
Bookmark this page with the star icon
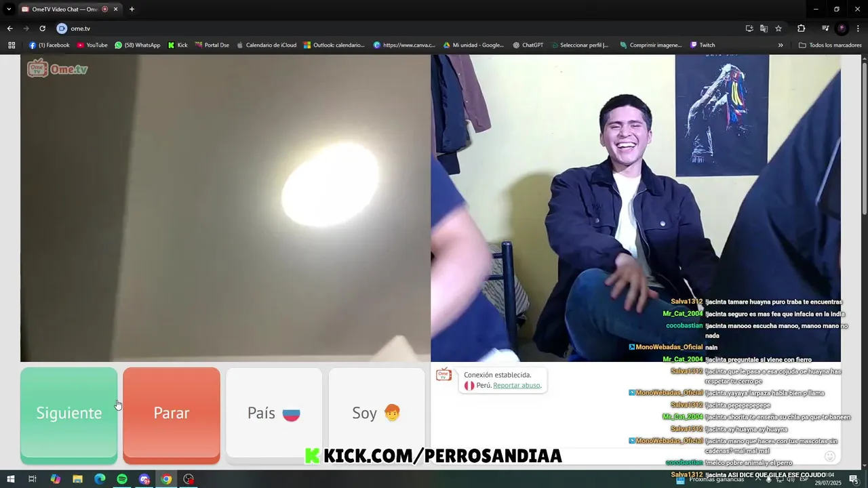click(x=778, y=28)
